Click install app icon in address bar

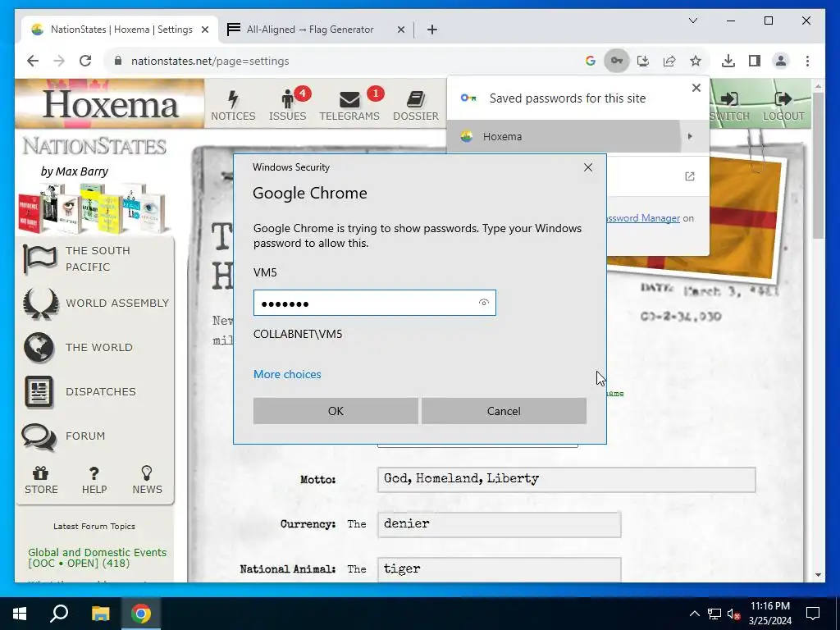pos(643,61)
